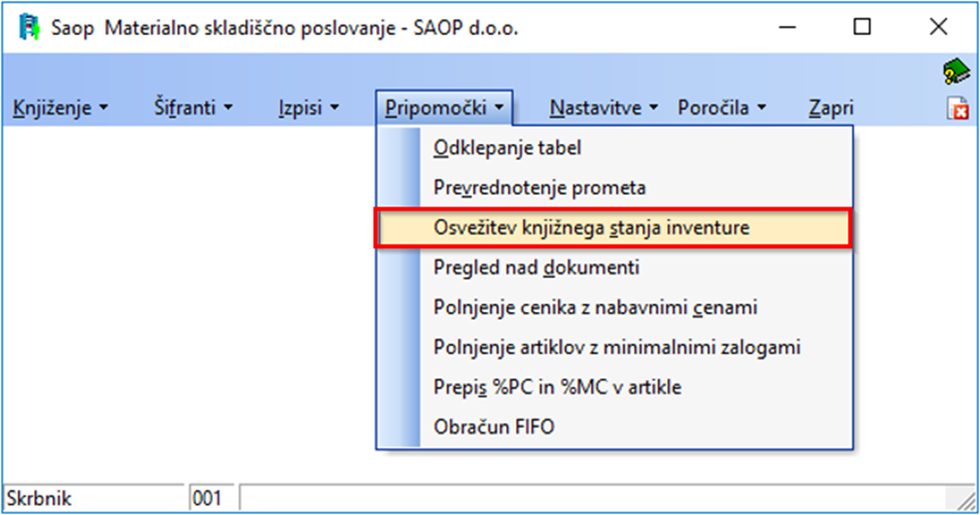Click the Zapri menu button
Image resolution: width=980 pixels, height=515 pixels.
pos(831,108)
